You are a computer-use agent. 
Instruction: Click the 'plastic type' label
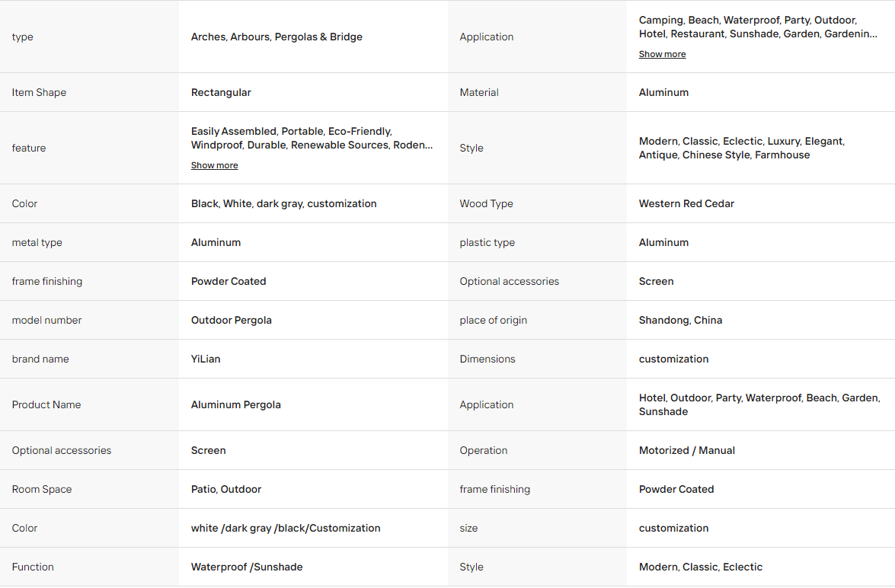[x=487, y=243]
